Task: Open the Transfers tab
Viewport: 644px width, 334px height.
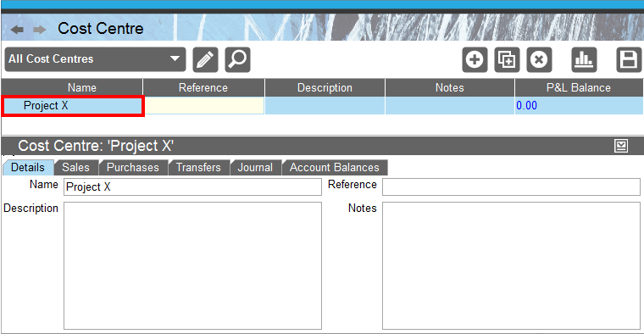Action: click(199, 168)
